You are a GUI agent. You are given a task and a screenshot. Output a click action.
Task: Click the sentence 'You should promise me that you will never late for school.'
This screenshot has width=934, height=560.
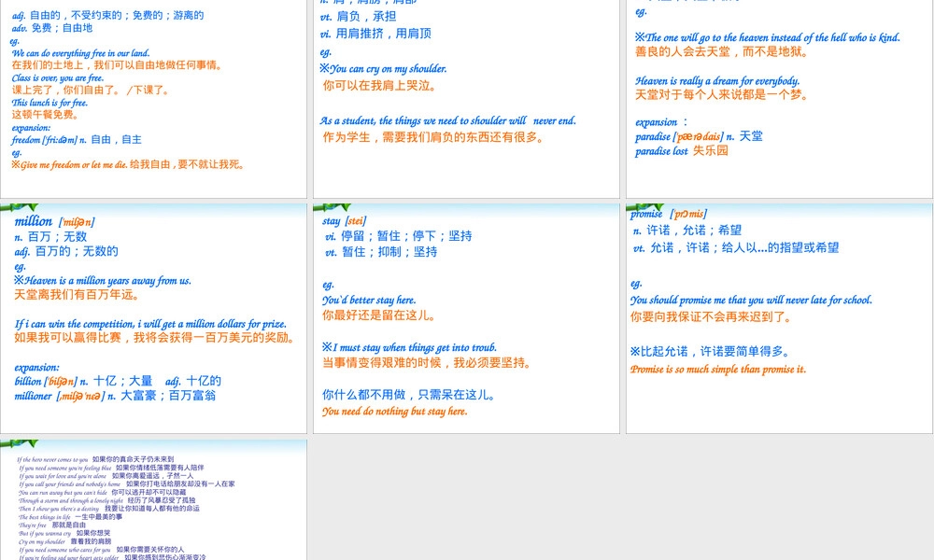[x=751, y=300]
